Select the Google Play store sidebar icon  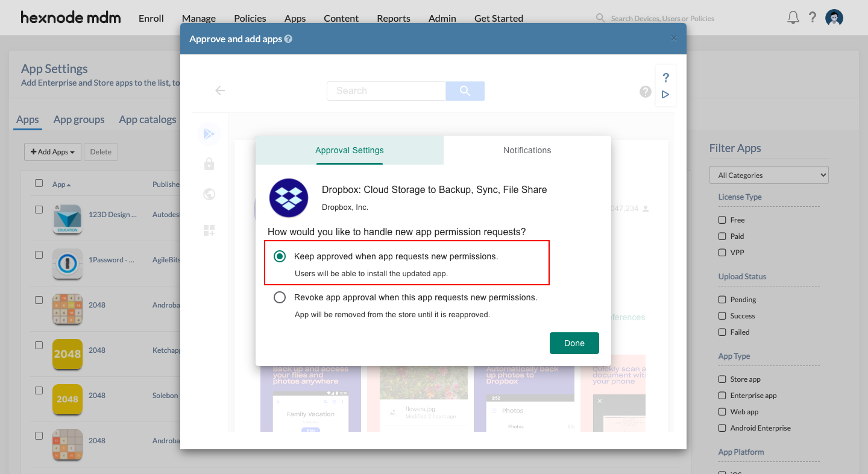point(209,134)
